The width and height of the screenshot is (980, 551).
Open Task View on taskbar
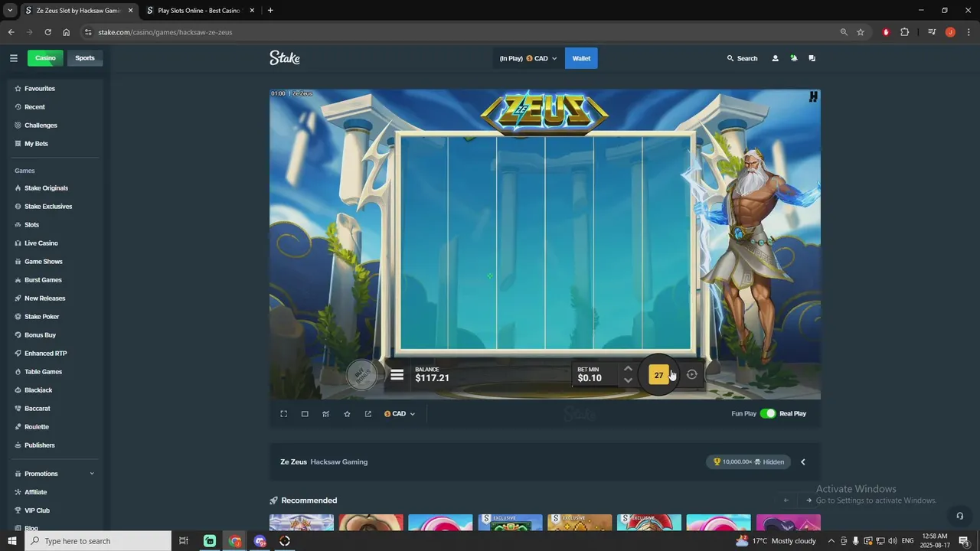[x=184, y=541]
